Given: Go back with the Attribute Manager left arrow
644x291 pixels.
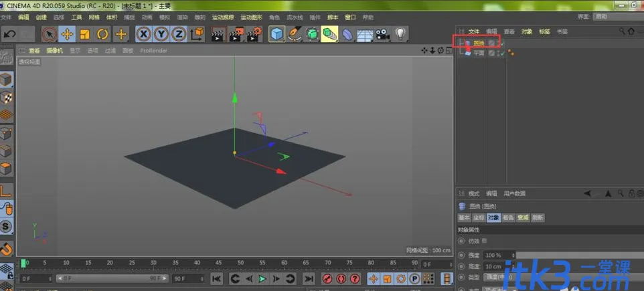Looking at the screenshot, I should 587,193.
